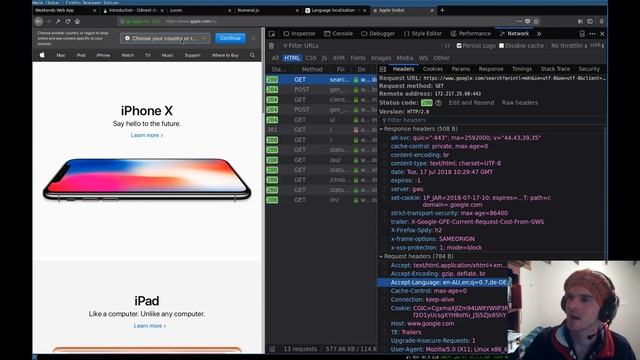The image size is (640, 360).
Task: Click the HAR export menu
Action: (x=597, y=46)
